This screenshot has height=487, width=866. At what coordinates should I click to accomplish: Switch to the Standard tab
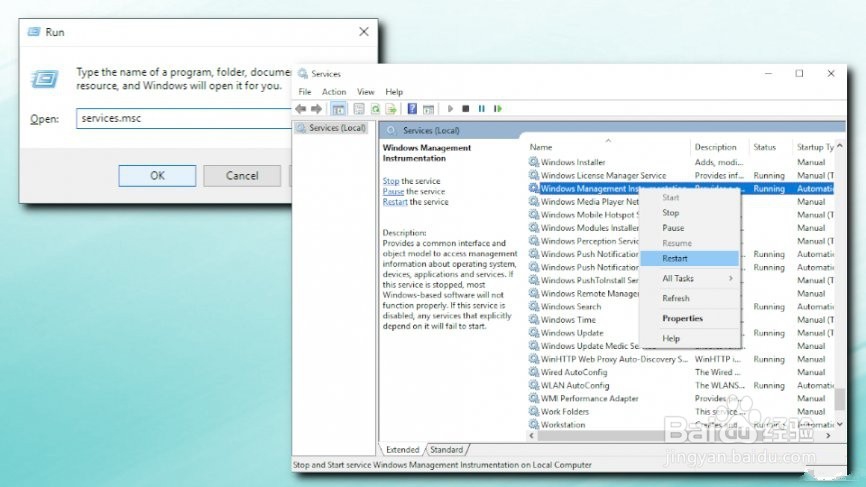(446, 449)
